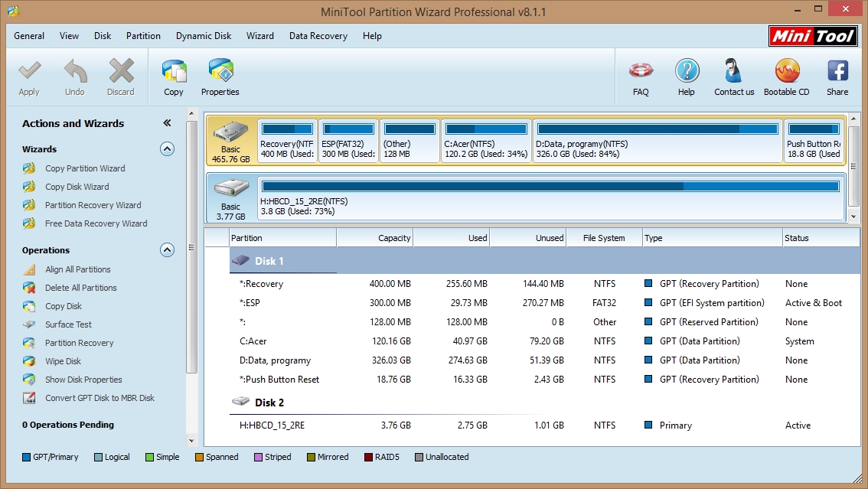Open the Data Recovery menu
The image size is (868, 489).
318,36
